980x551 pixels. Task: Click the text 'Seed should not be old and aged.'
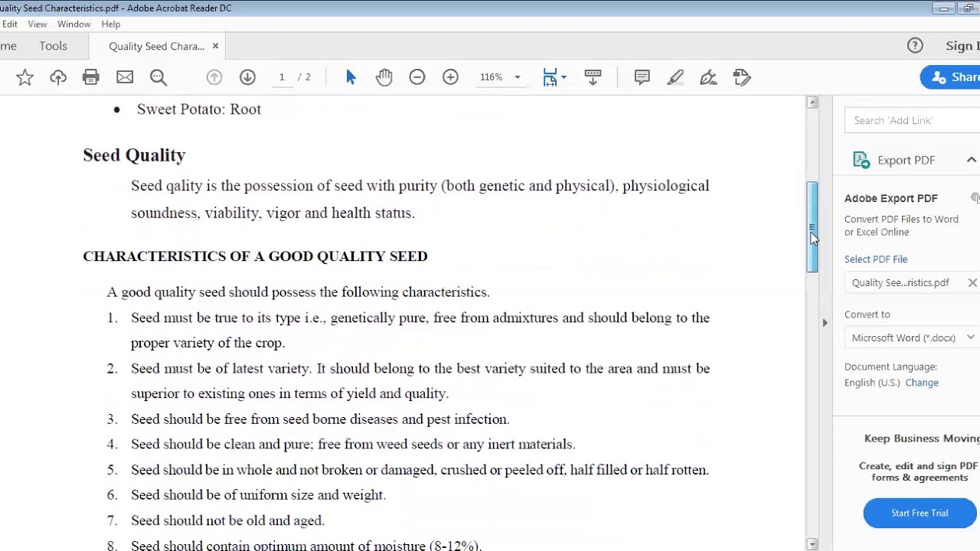click(x=227, y=520)
